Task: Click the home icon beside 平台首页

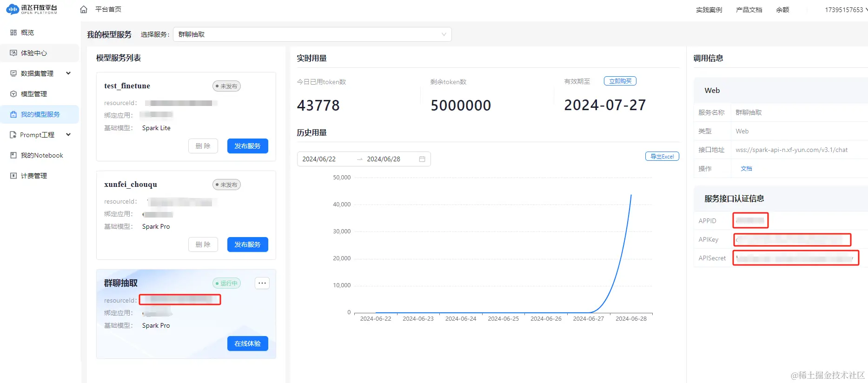Action: pyautogui.click(x=84, y=9)
